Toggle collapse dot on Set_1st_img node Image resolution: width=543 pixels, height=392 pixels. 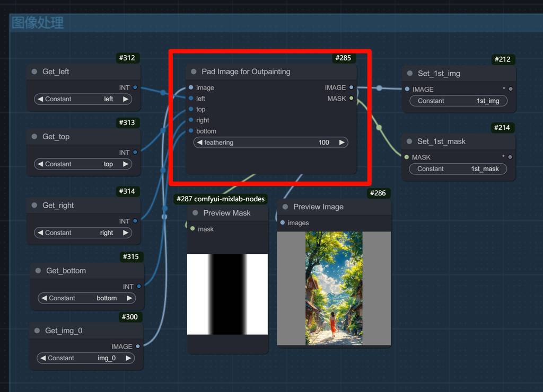[x=409, y=74]
